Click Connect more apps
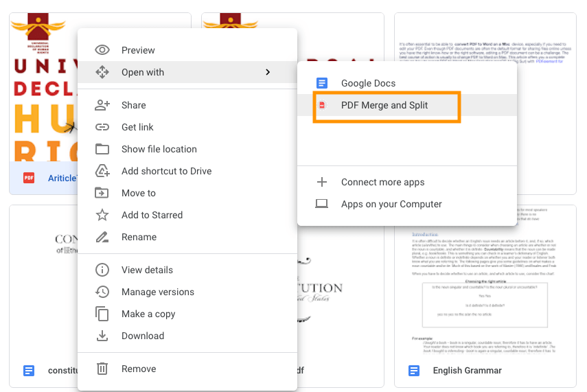The image size is (587, 392). pos(382,182)
